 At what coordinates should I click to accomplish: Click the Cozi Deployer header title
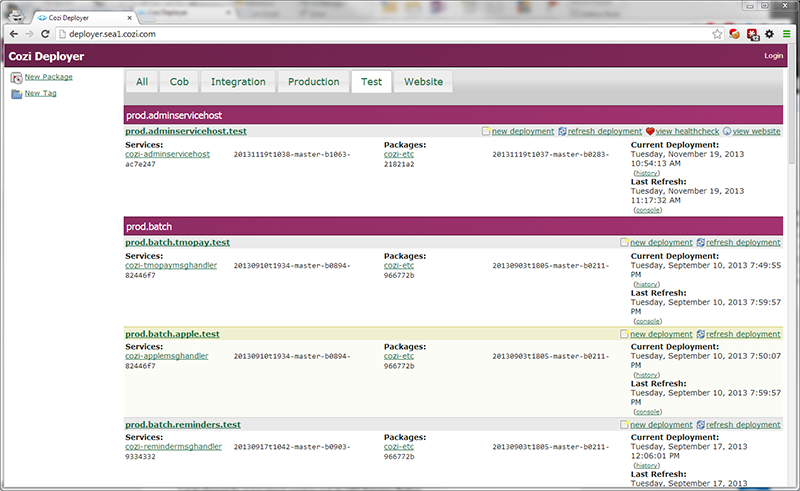(46, 56)
